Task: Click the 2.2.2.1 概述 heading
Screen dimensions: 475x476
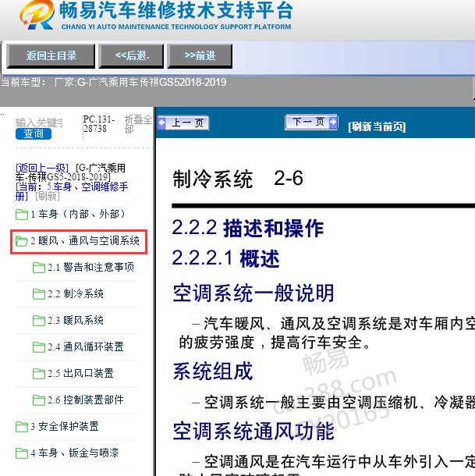Action: tap(225, 258)
